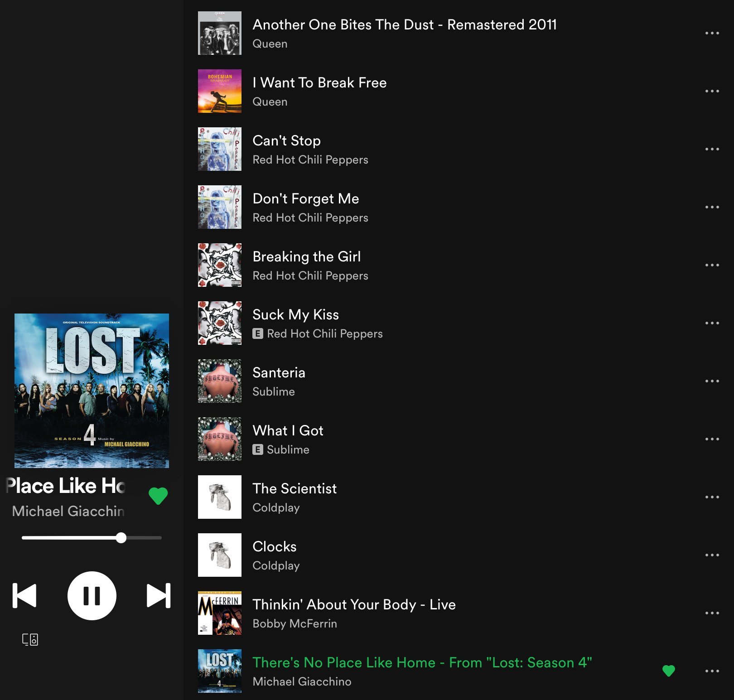Unlike the song in the now playing panel
This screenshot has width=734, height=700.
pyautogui.click(x=158, y=496)
